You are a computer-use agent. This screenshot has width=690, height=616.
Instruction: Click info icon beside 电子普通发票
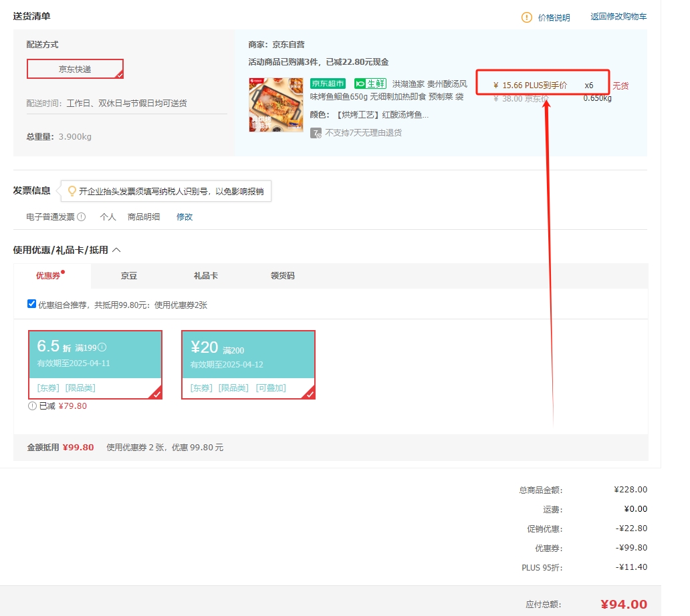pos(82,216)
